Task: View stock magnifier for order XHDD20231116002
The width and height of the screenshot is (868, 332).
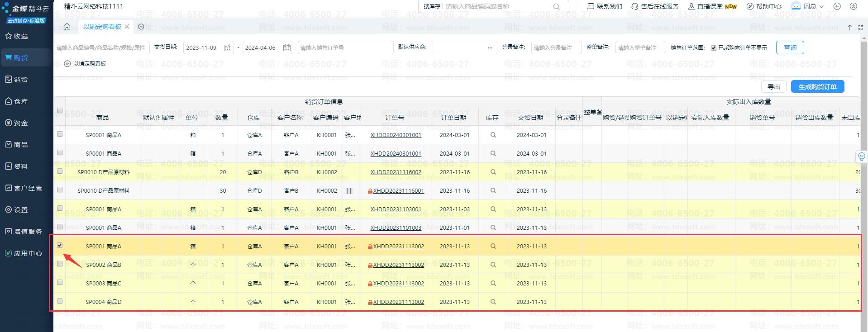Action: point(493,172)
